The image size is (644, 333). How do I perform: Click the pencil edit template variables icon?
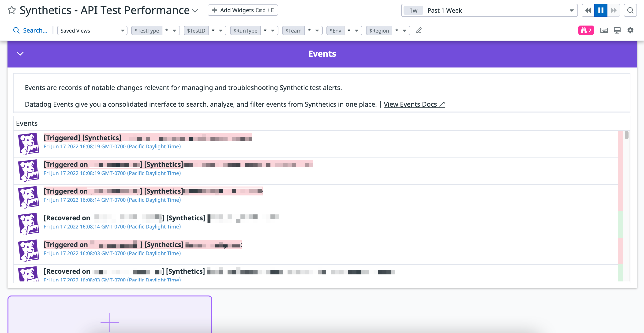pyautogui.click(x=419, y=30)
